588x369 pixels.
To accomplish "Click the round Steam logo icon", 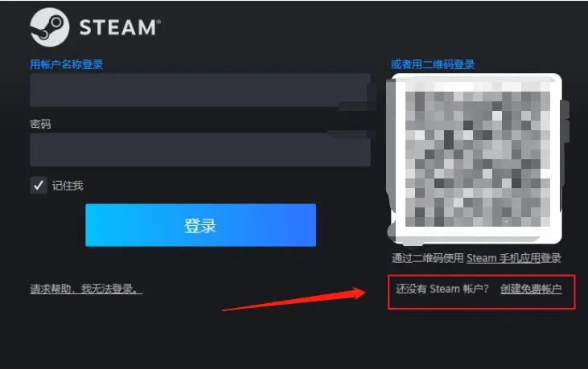I will tap(50, 27).
